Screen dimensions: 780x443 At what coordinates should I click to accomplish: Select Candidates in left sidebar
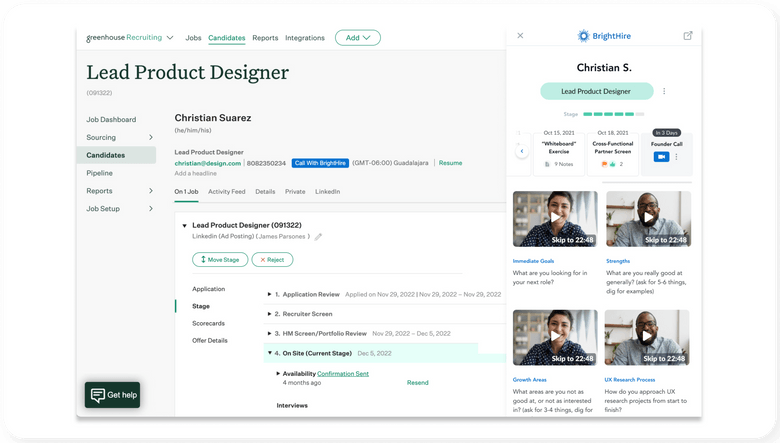[116, 155]
